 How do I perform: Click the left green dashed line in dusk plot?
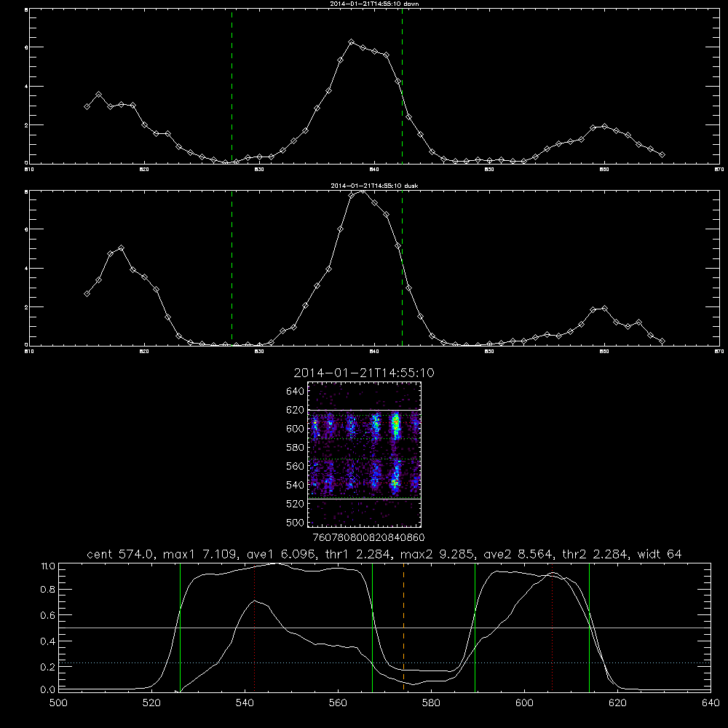point(232,269)
